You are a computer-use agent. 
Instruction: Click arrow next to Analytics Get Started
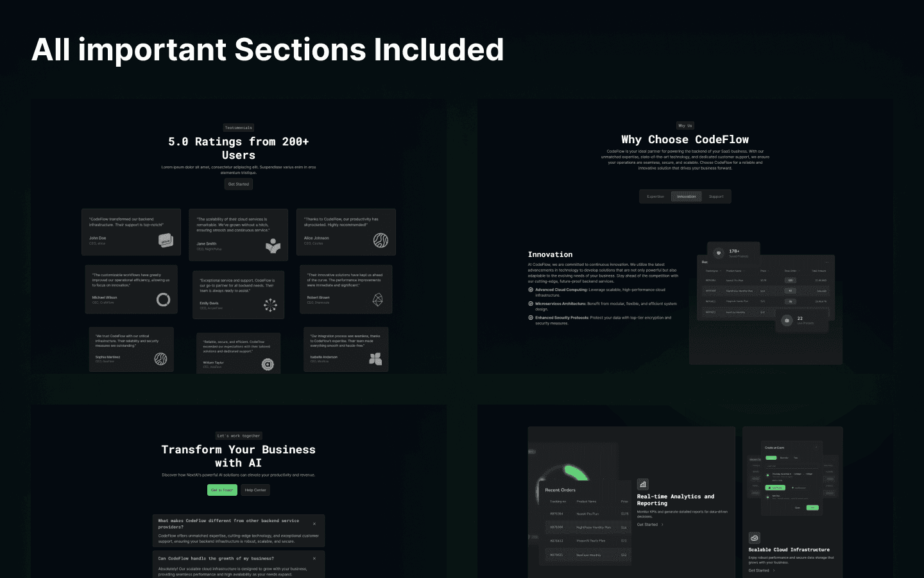(x=662, y=525)
